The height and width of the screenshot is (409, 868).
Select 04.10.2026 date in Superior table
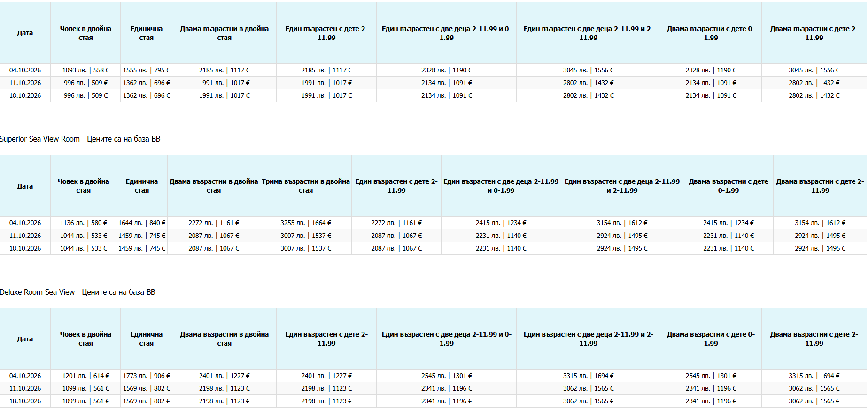click(x=25, y=223)
